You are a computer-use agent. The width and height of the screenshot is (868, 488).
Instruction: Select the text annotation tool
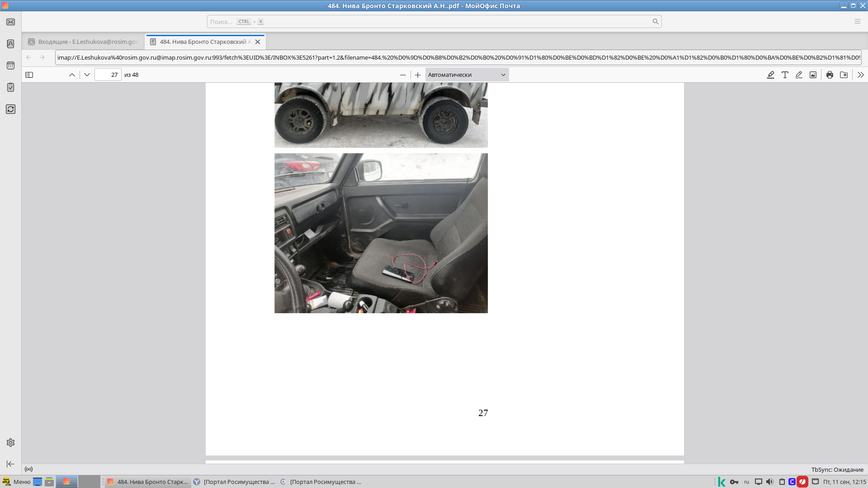[785, 75]
